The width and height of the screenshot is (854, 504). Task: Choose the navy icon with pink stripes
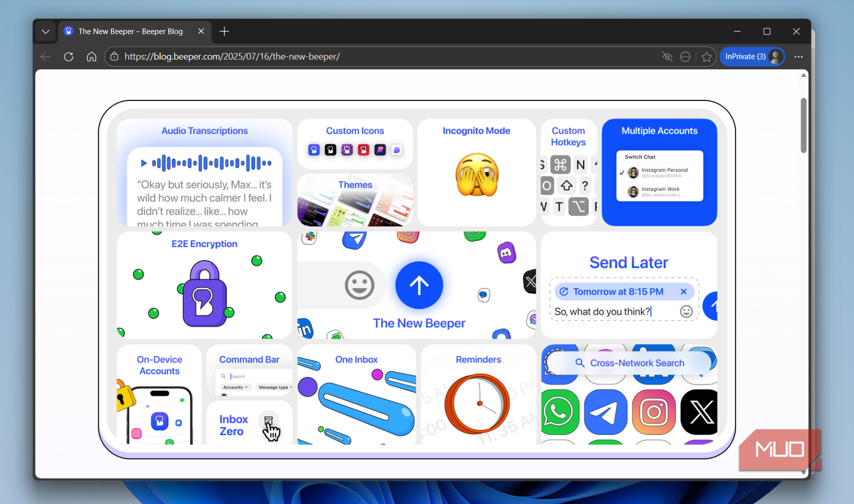(x=380, y=150)
